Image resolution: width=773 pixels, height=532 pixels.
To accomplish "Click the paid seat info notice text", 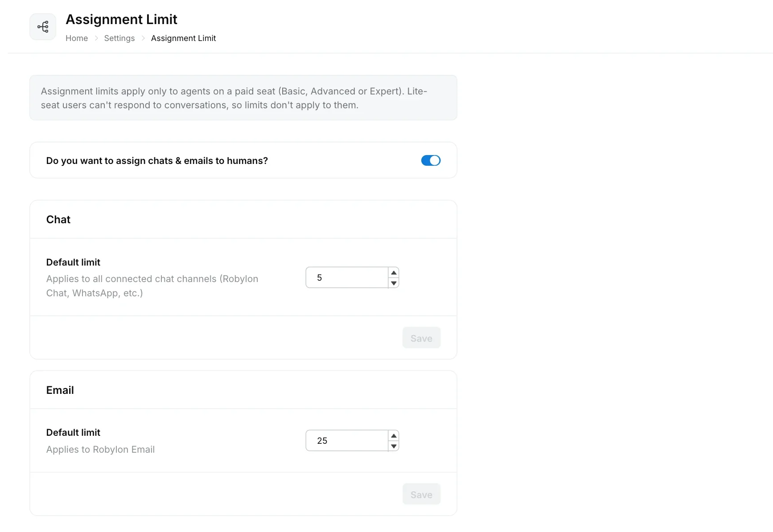I will click(x=234, y=98).
